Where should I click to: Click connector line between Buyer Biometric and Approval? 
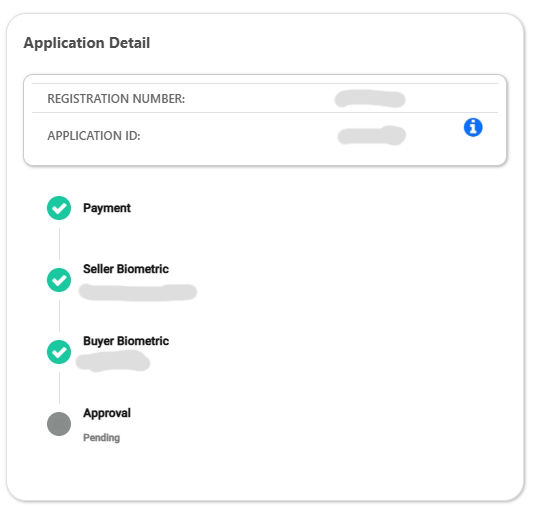click(59, 388)
